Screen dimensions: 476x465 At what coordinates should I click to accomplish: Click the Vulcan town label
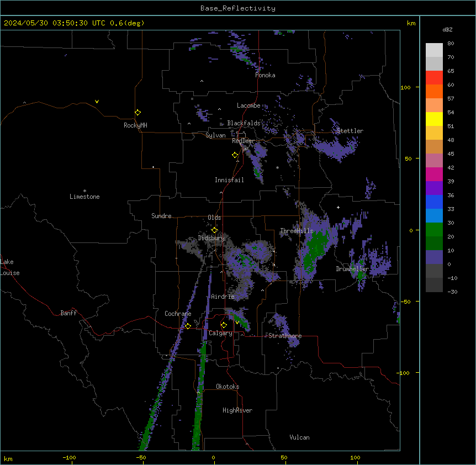coord(299,437)
